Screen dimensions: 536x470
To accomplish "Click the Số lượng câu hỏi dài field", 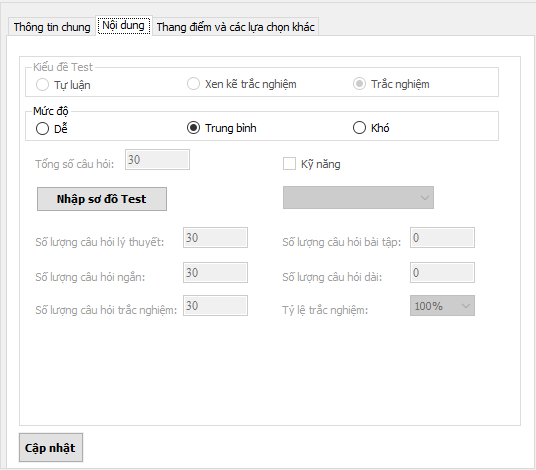I will tap(442, 272).
